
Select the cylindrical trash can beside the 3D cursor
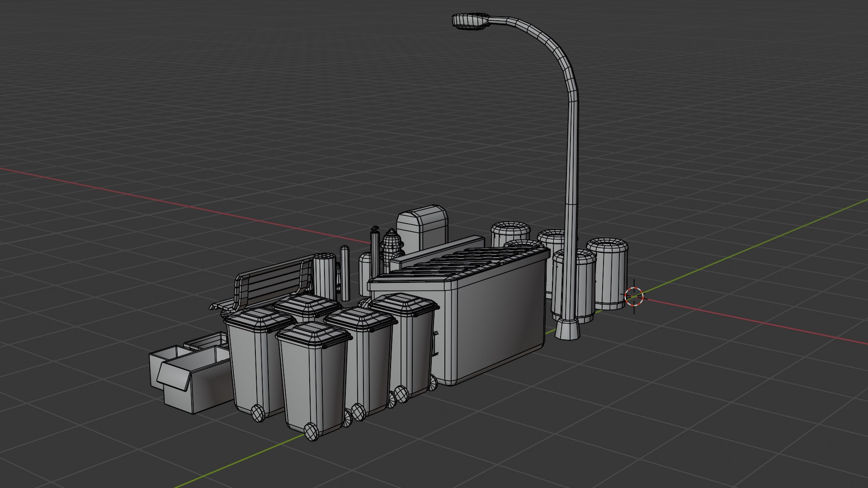tap(608, 274)
